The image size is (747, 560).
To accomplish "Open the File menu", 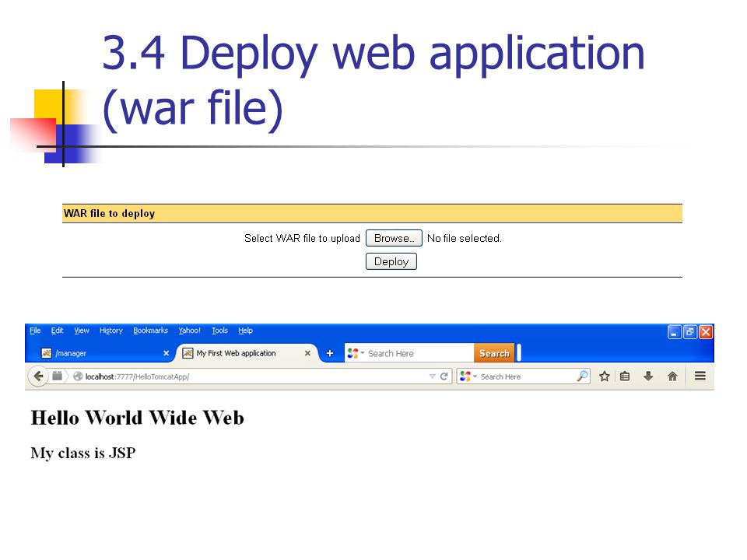I will pyautogui.click(x=35, y=331).
